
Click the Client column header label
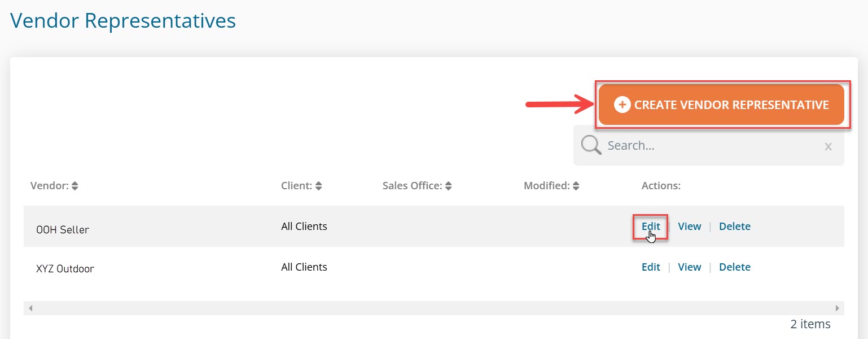pyautogui.click(x=297, y=185)
